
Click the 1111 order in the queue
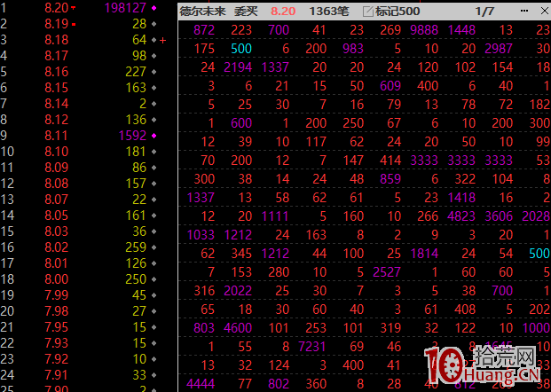(x=275, y=216)
